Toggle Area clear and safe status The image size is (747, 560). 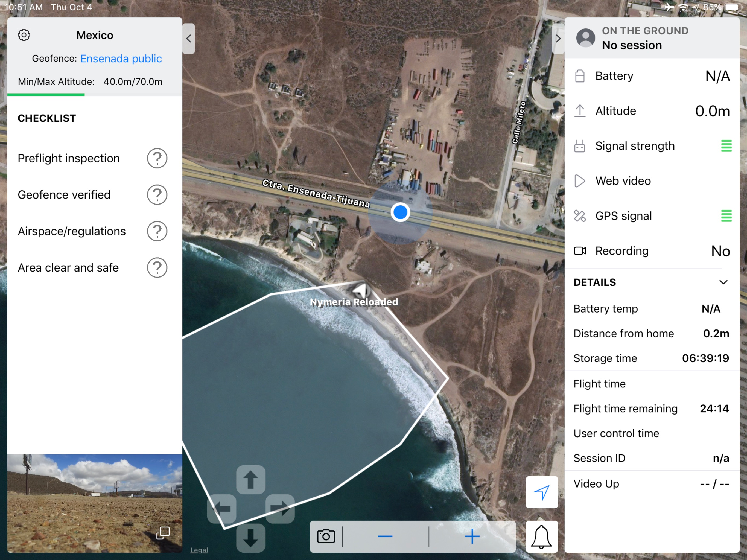pos(157,267)
